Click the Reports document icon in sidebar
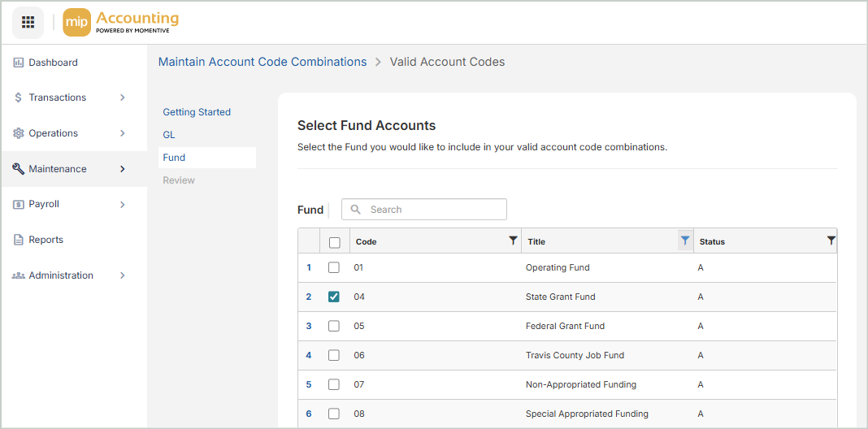The width and height of the screenshot is (868, 429). click(x=18, y=240)
